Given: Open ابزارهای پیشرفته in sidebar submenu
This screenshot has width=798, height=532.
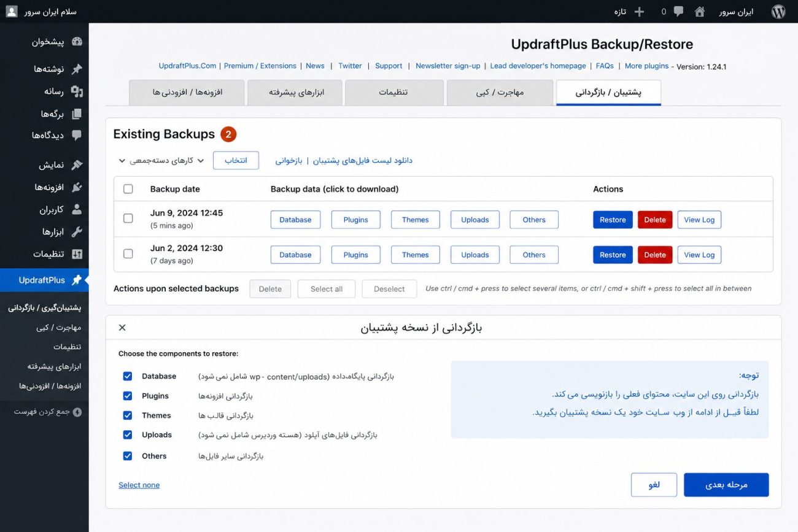Looking at the screenshot, I should [x=54, y=366].
